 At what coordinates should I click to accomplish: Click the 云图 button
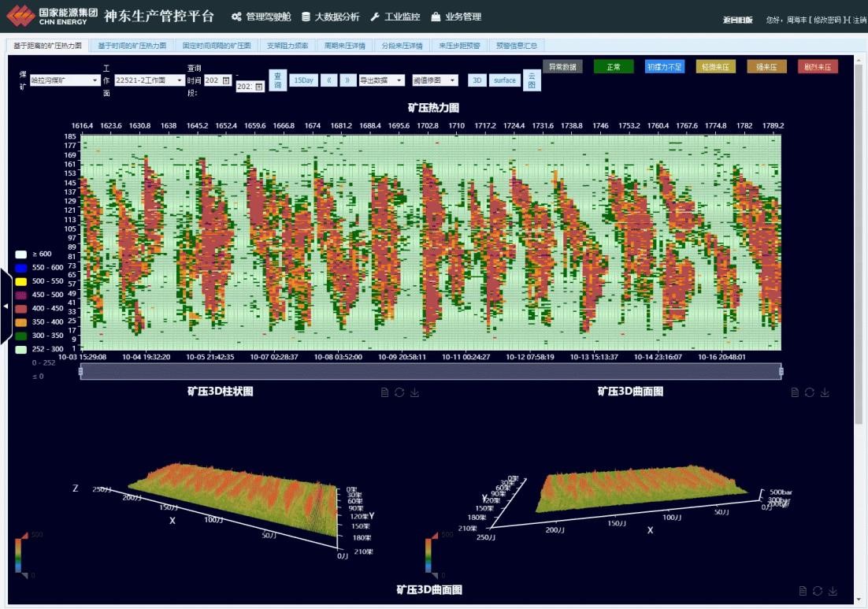(x=532, y=80)
